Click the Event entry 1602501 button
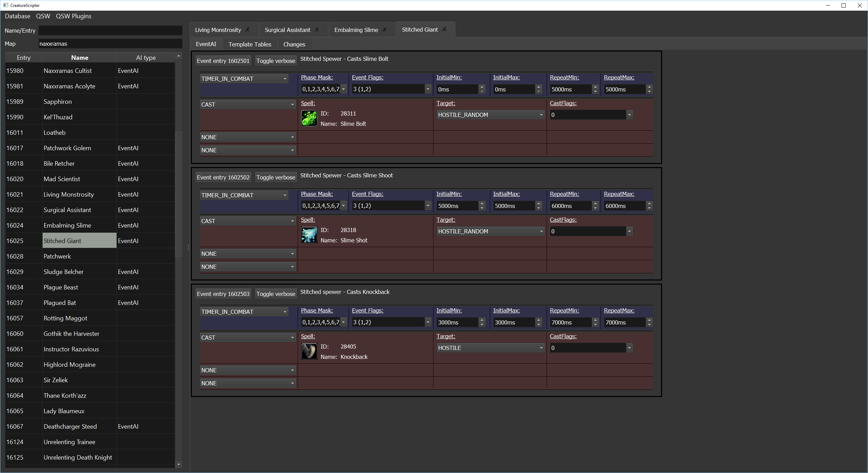This screenshot has width=868, height=473. pos(223,61)
